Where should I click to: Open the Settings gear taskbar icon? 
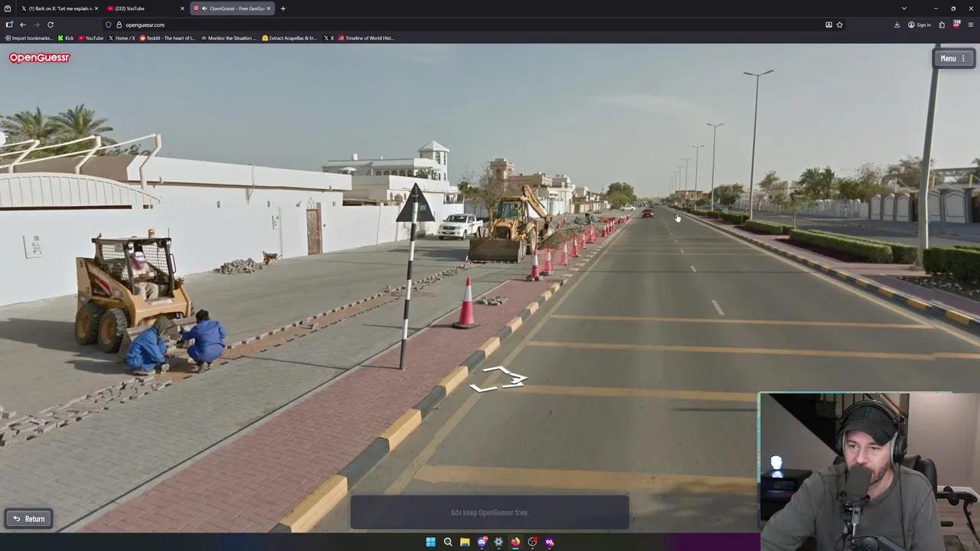pos(498,542)
